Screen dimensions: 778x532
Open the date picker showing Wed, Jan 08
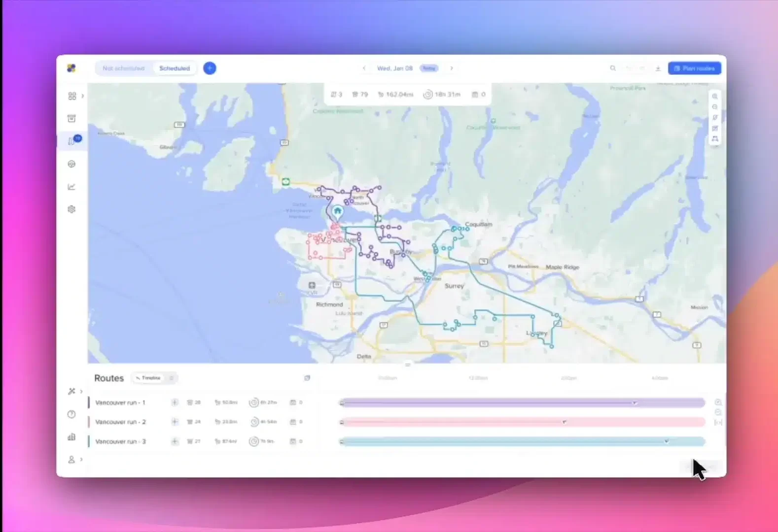click(x=395, y=68)
